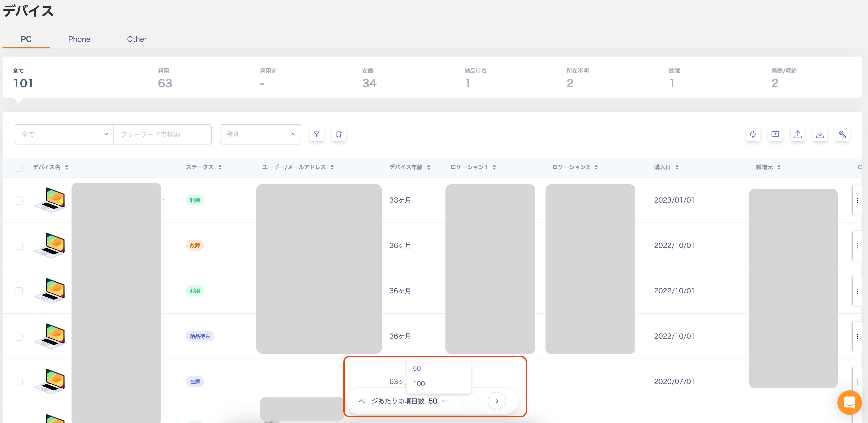This screenshot has width=868, height=423.
Task: Click the add device monitor icon
Action: tap(775, 134)
